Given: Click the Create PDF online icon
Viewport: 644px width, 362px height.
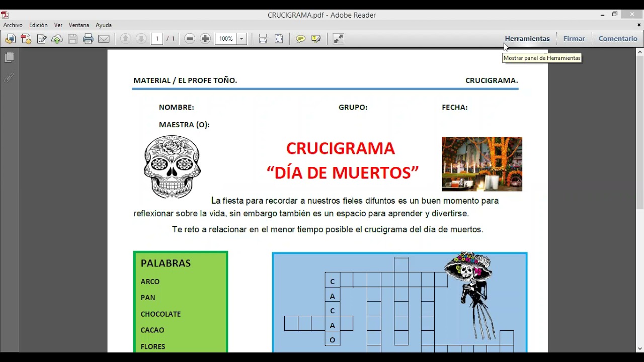Looking at the screenshot, I should coord(26,39).
